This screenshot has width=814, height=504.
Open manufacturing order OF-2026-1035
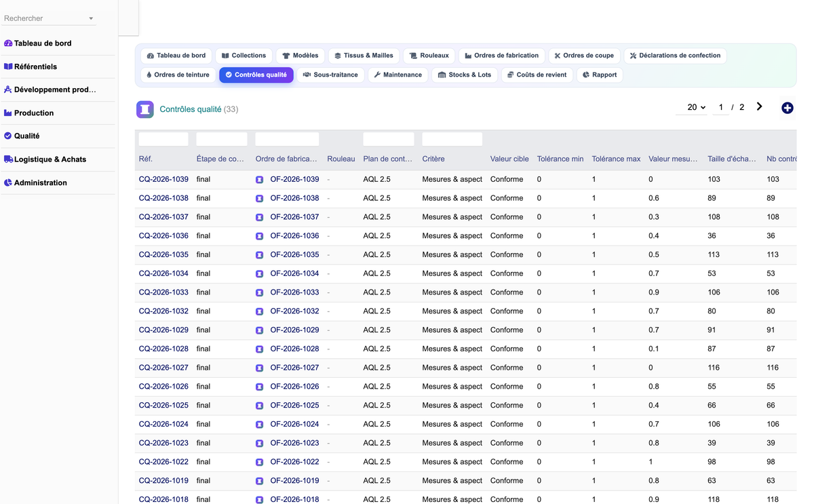tap(294, 255)
